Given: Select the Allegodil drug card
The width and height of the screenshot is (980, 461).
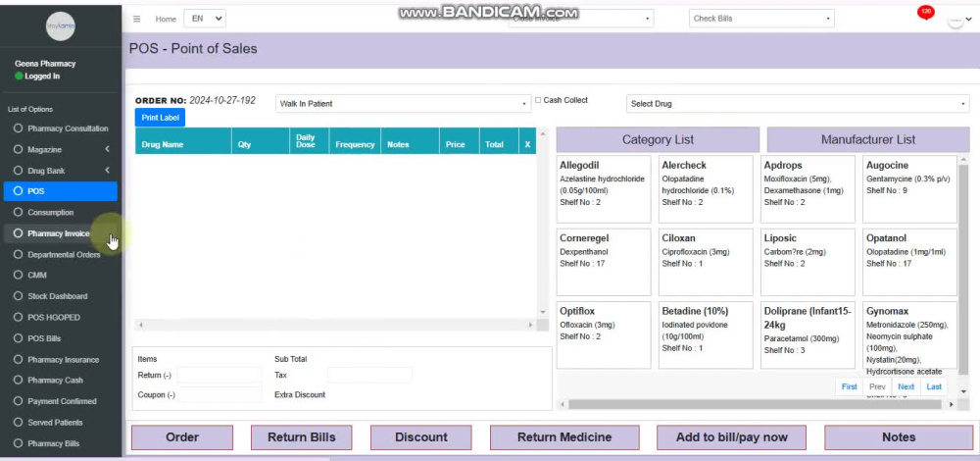Looking at the screenshot, I should point(603,189).
